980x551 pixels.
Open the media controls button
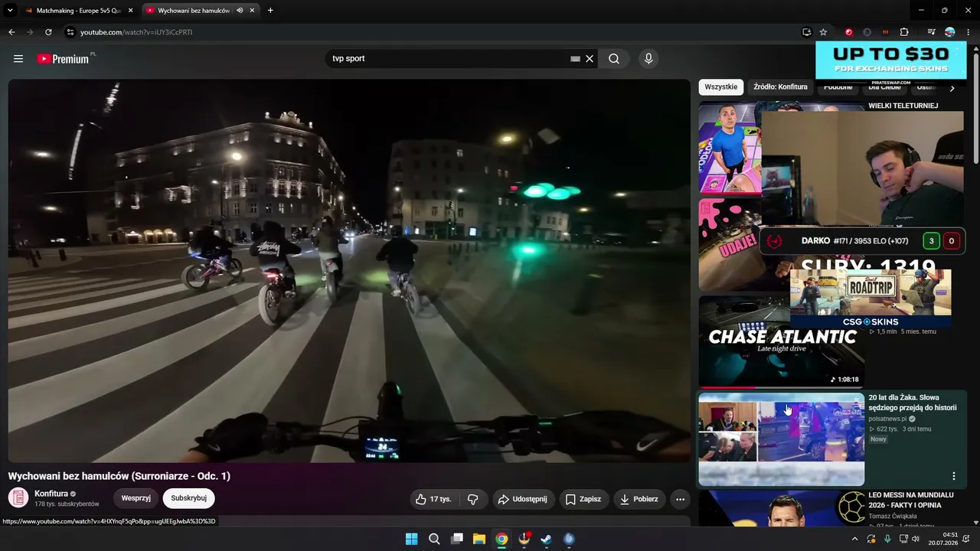[x=931, y=32]
